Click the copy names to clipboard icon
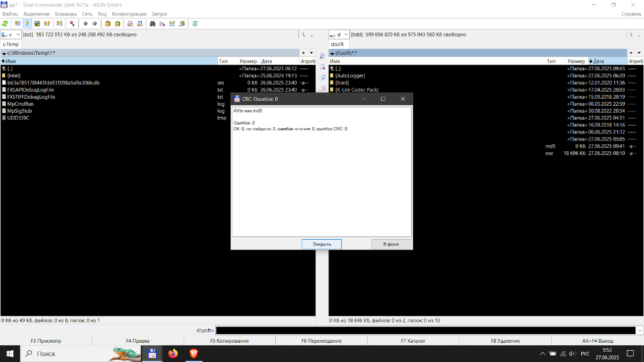 click(181, 24)
